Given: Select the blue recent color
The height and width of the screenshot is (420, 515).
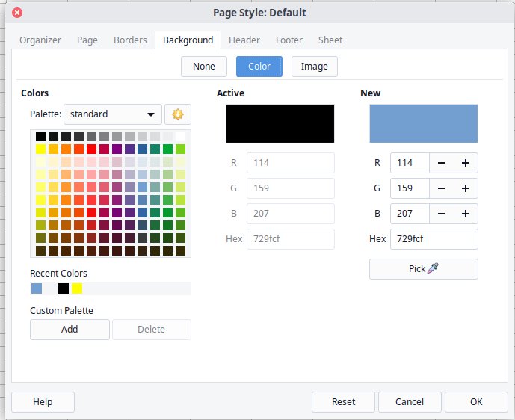Looking at the screenshot, I should [x=37, y=288].
